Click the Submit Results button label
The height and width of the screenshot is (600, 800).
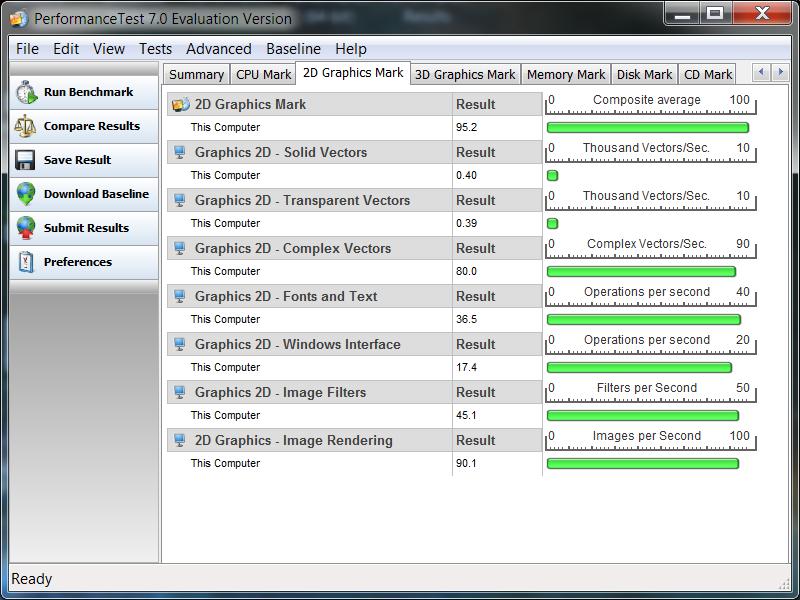pyautogui.click(x=86, y=228)
